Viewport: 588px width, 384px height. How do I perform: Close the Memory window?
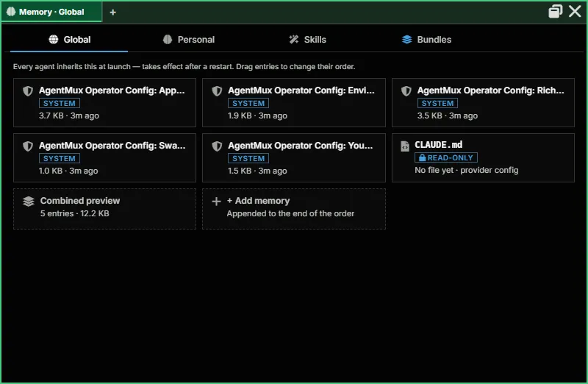575,11
